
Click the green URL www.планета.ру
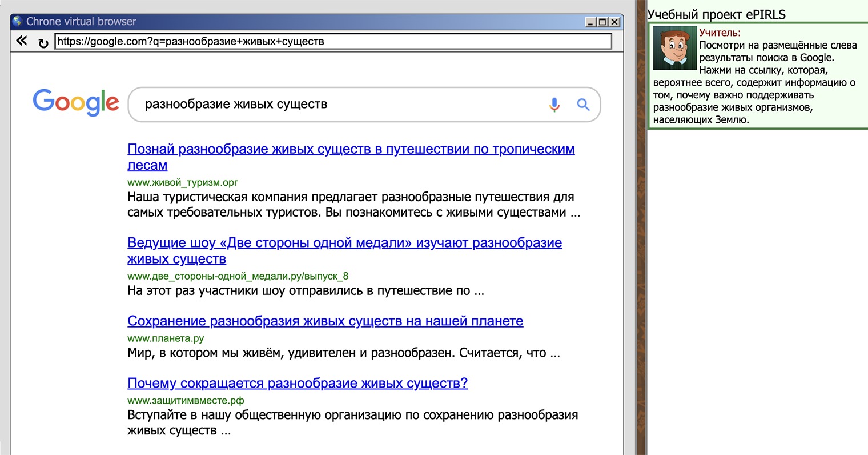point(166,338)
